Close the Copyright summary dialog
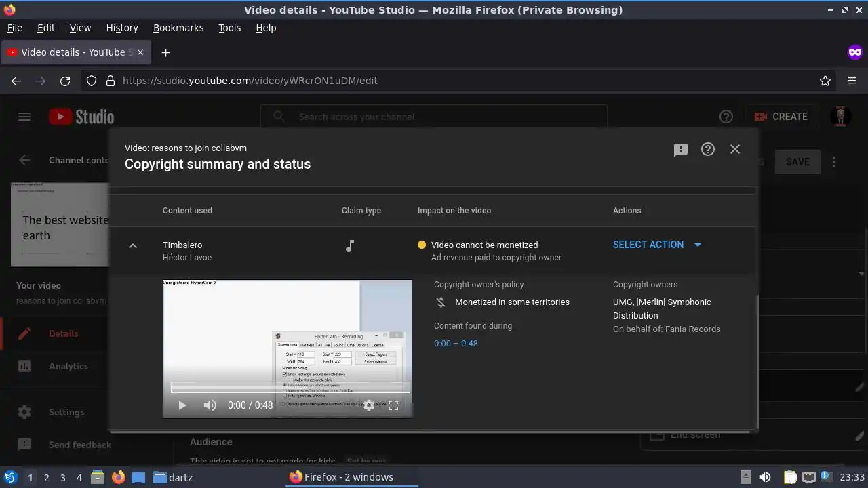 tap(735, 149)
